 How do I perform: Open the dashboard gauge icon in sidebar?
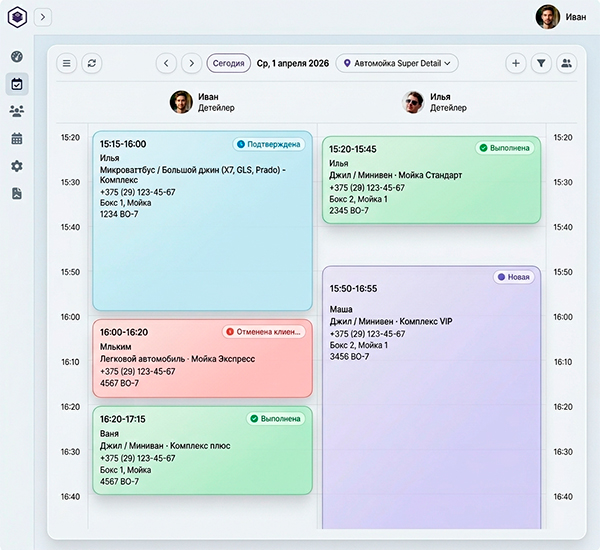coord(17,56)
